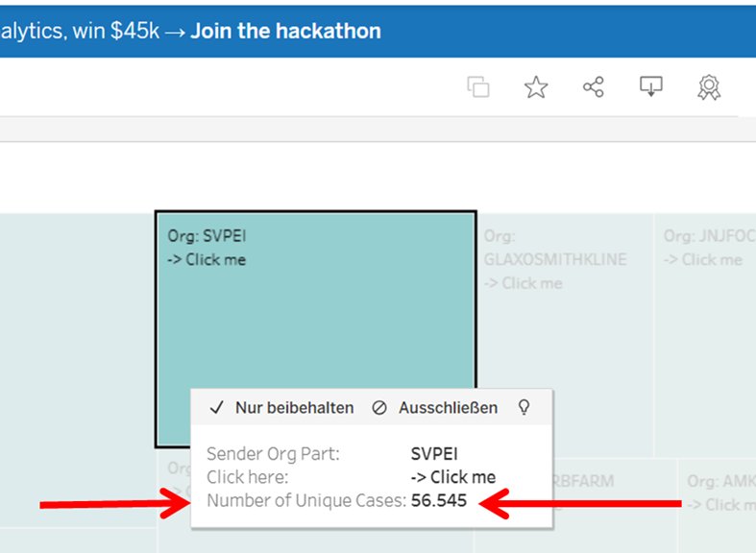Favorite this viz with the star icon
The width and height of the screenshot is (756, 553).
(x=536, y=87)
